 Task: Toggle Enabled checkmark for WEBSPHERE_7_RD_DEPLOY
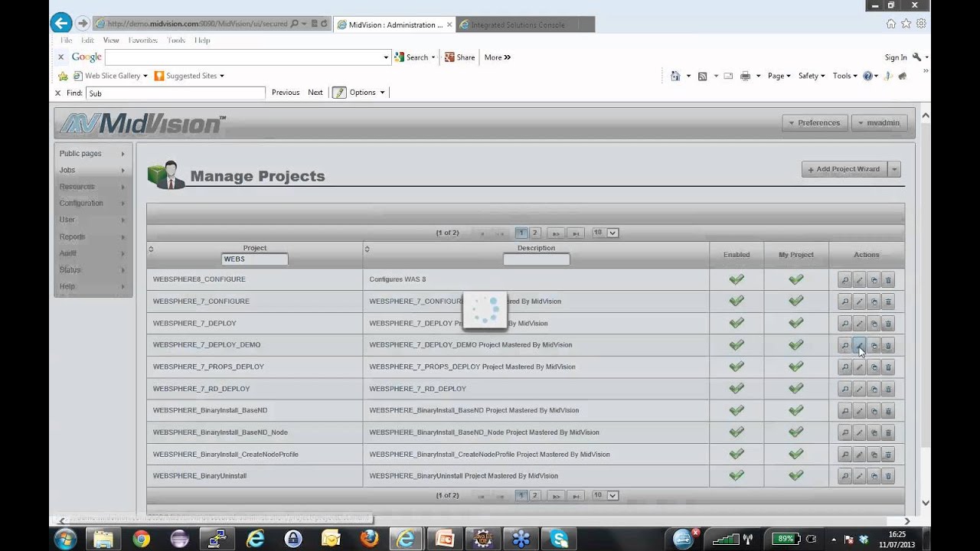point(737,389)
